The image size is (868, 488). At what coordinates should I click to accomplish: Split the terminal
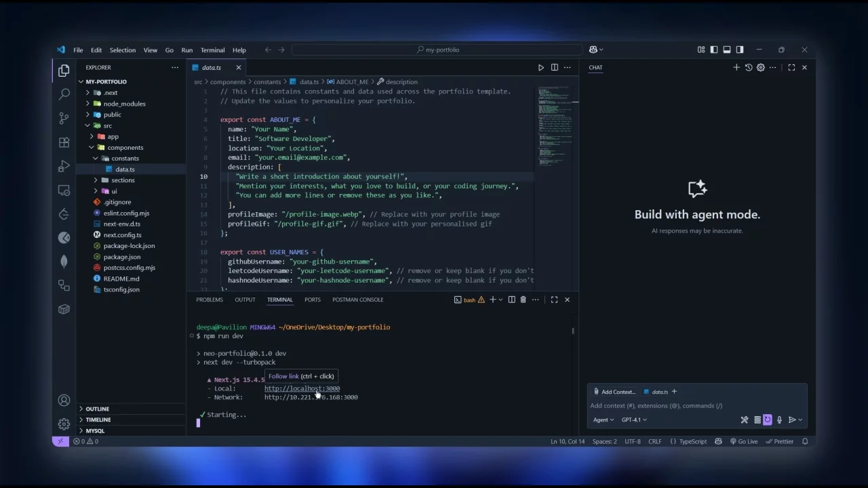pos(511,300)
